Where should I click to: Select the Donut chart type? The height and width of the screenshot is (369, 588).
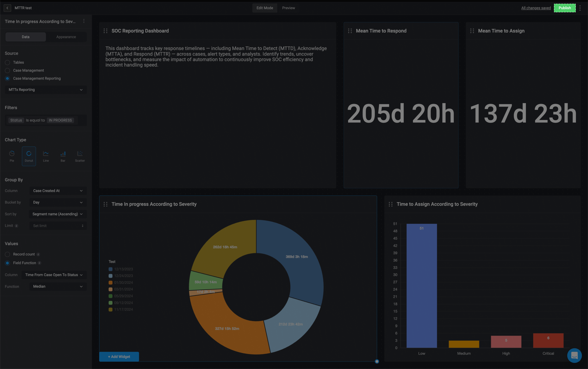(29, 156)
